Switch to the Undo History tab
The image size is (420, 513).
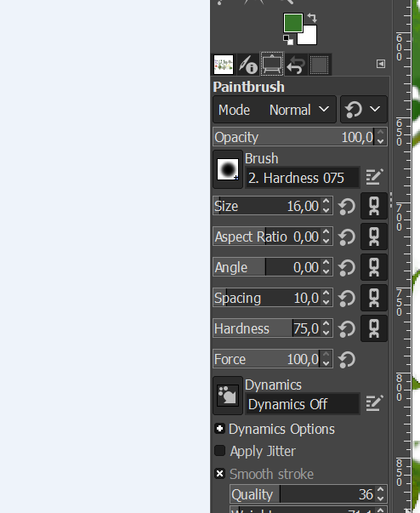296,65
